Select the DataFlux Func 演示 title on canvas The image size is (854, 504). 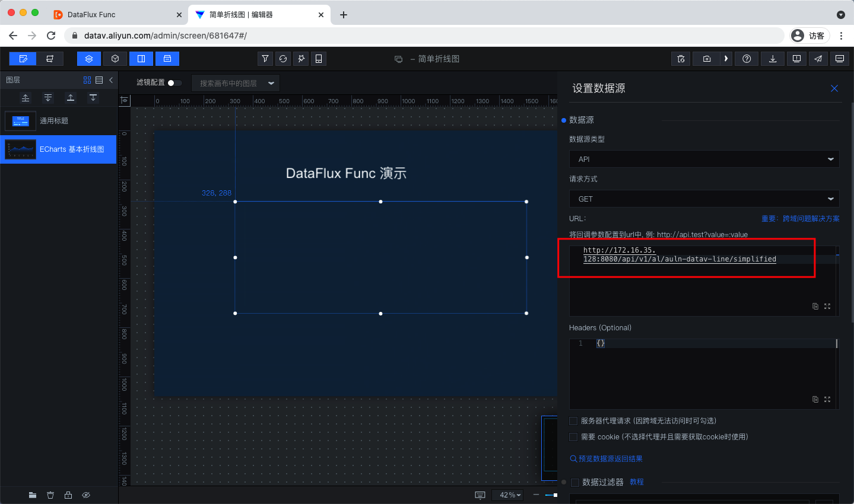coord(346,173)
